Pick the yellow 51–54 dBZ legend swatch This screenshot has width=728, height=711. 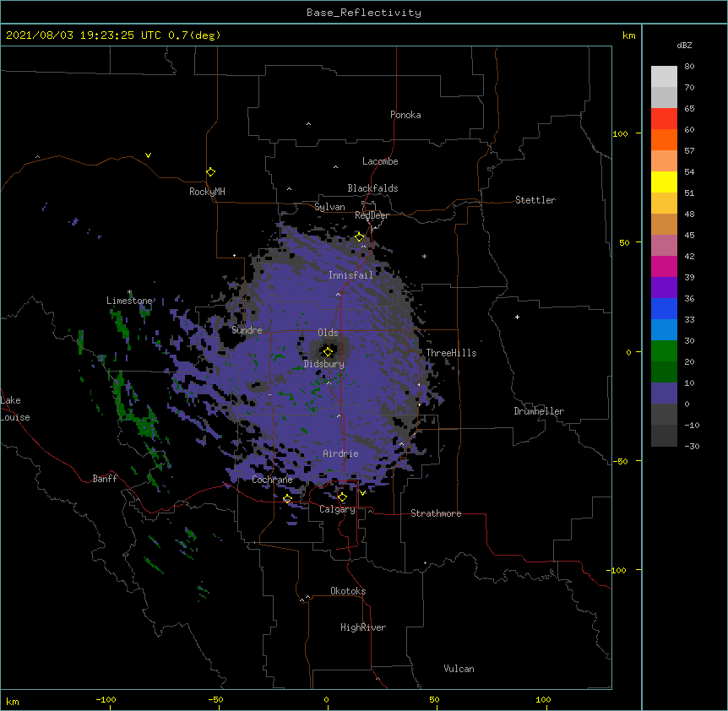tap(664, 182)
